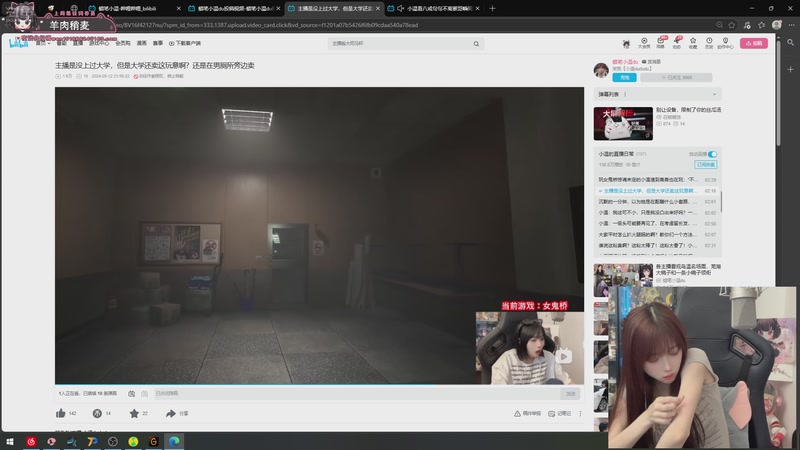Image resolution: width=800 pixels, height=450 pixels.
Task: Click the danmaku send button
Action: click(x=570, y=393)
